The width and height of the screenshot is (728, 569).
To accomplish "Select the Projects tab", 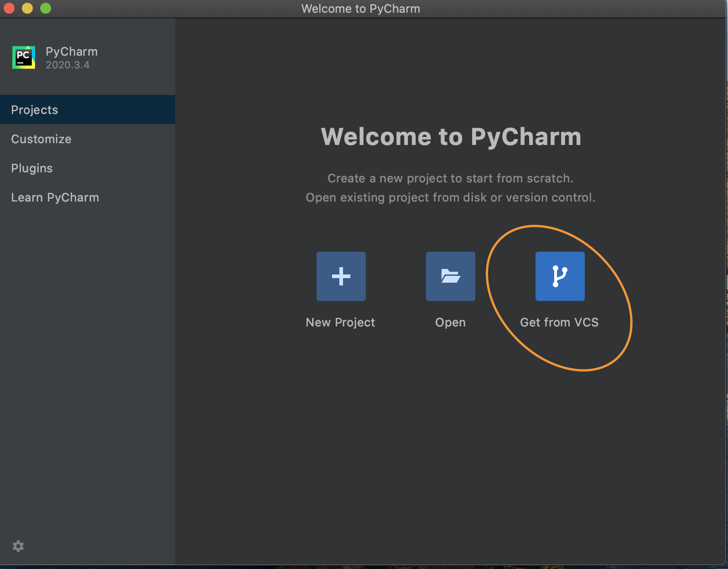I will point(88,109).
